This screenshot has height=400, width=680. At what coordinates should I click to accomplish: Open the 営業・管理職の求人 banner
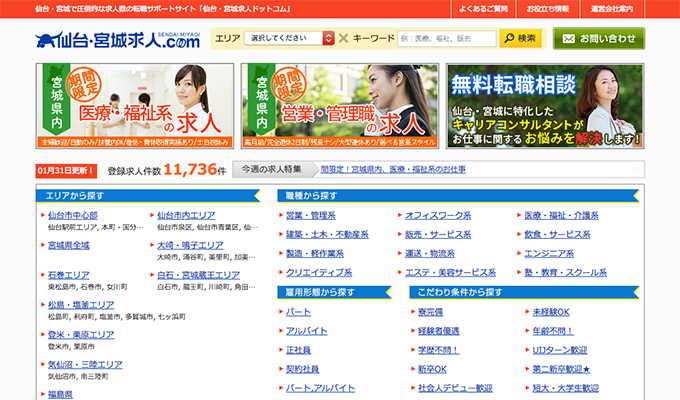click(340, 106)
